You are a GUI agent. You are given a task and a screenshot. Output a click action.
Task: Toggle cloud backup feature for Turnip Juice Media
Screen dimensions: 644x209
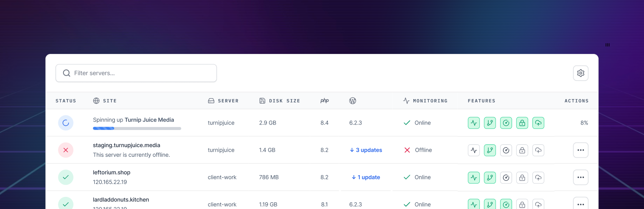pyautogui.click(x=538, y=123)
